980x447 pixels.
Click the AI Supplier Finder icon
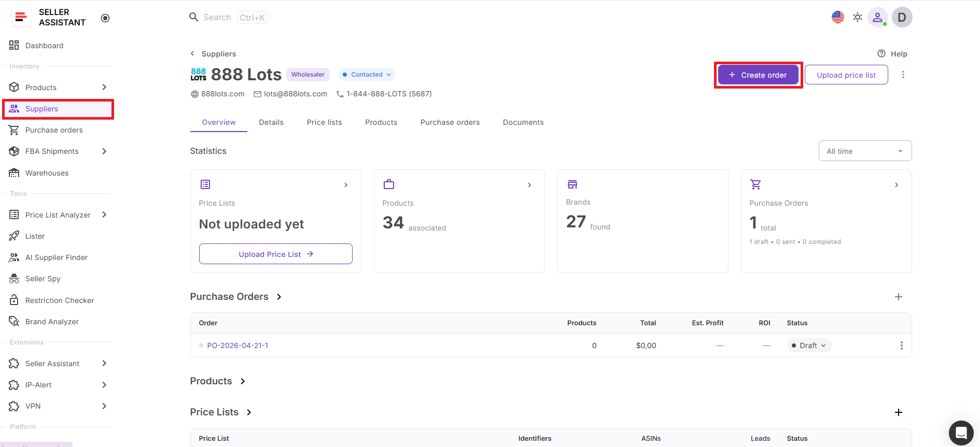pyautogui.click(x=14, y=257)
